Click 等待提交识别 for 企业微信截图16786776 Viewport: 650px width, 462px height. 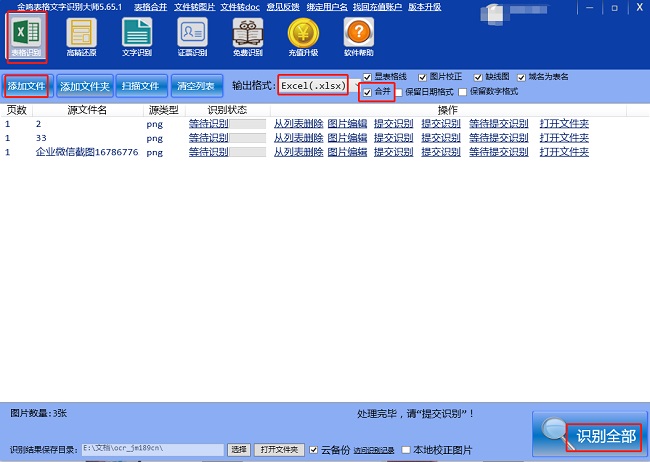499,152
